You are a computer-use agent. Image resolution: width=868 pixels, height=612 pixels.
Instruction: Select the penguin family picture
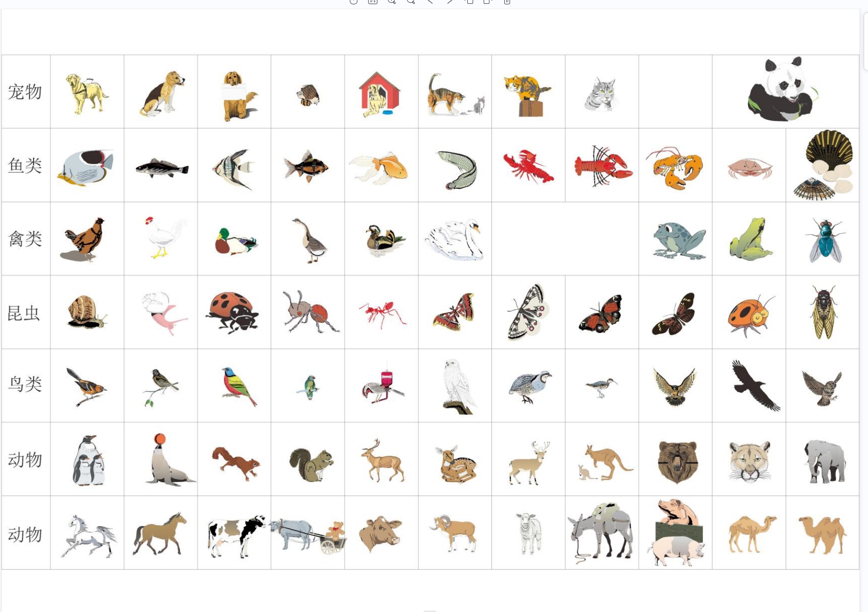[88, 460]
